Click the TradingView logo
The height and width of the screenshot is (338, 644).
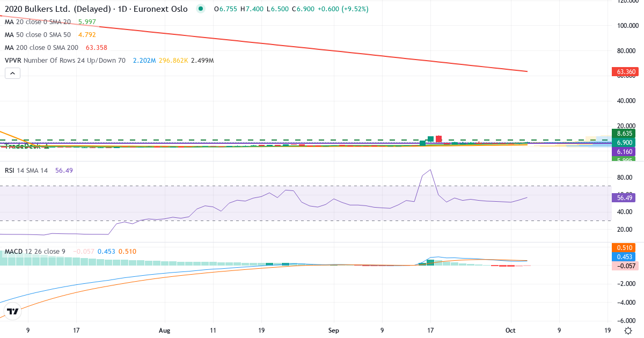point(13,311)
